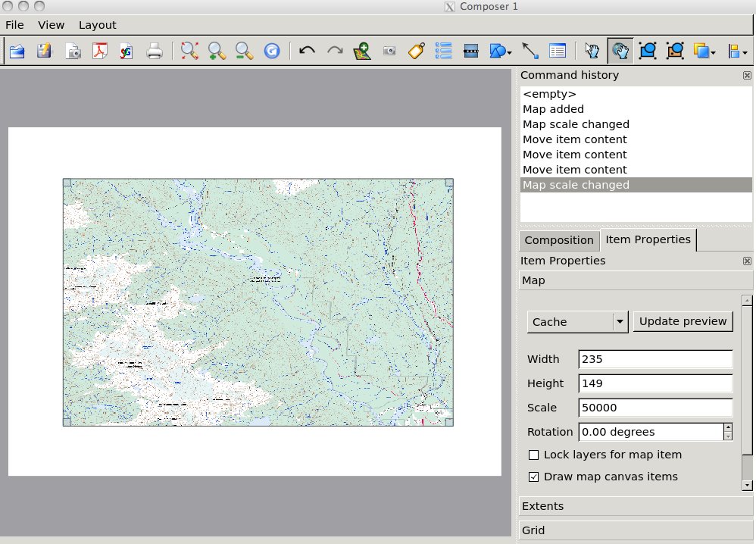Click the Print composer icon
The image size is (756, 544).
point(155,51)
